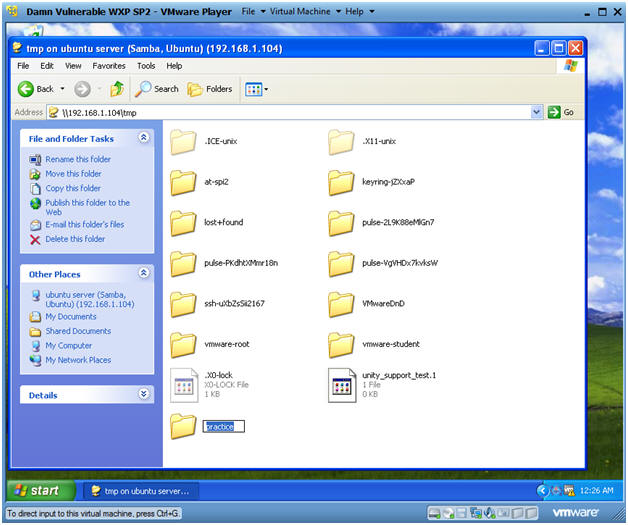The image size is (628, 525).
Task: Open the Edit menu
Action: coord(47,66)
